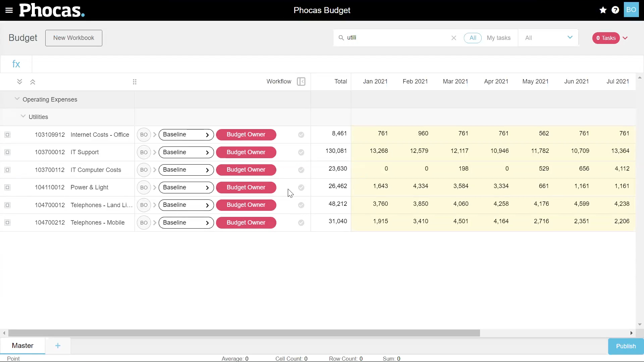The height and width of the screenshot is (362, 644).
Task: Click the favorites star icon
Action: pyautogui.click(x=603, y=10)
